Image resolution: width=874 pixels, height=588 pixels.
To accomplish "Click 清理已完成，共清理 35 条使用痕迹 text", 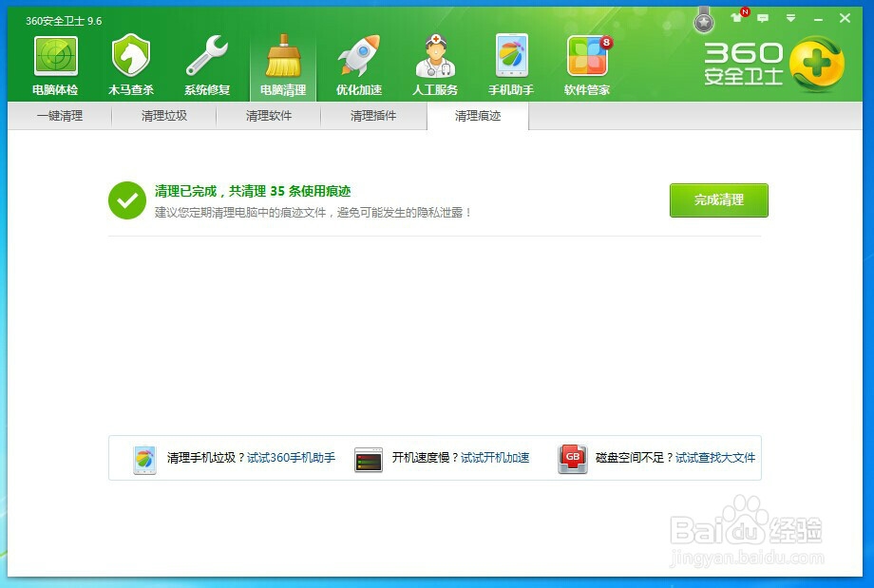I will 253,191.
